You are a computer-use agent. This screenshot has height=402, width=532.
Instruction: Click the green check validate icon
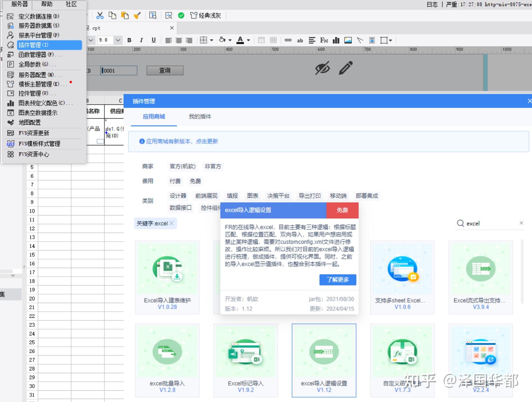pyautogui.click(x=181, y=15)
